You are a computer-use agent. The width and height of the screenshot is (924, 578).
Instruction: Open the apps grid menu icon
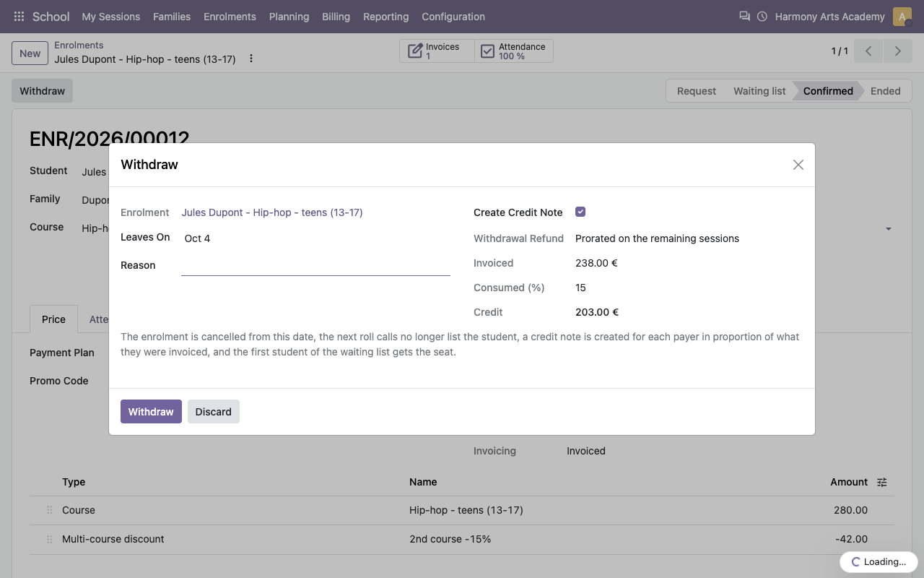pyautogui.click(x=19, y=16)
